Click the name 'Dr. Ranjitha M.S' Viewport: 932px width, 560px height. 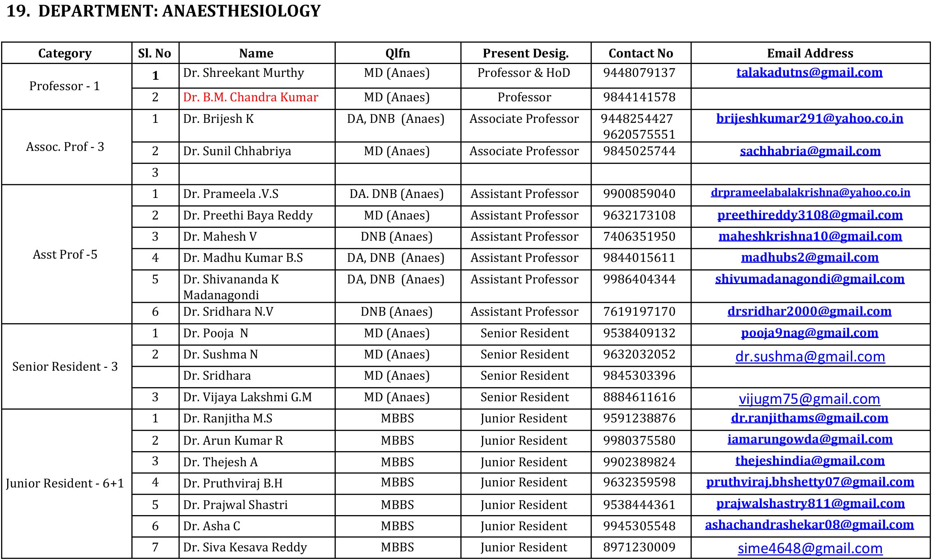click(228, 418)
